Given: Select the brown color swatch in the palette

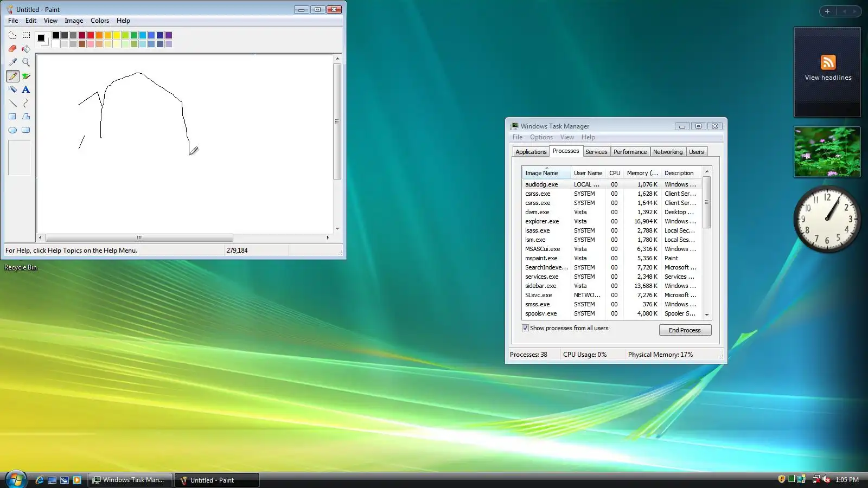Looking at the screenshot, I should (82, 44).
